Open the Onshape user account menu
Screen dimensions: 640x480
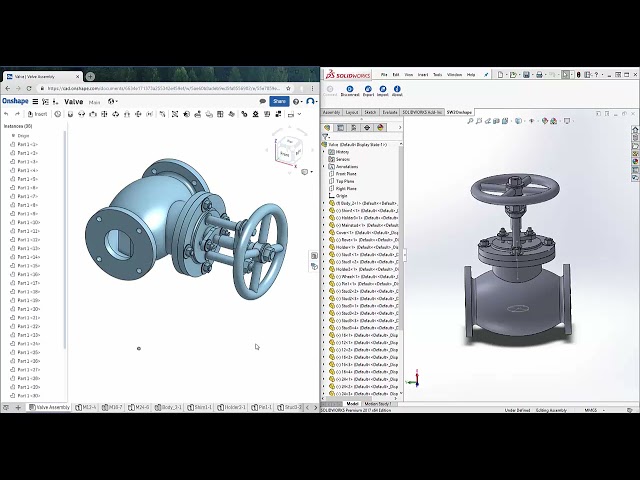[x=311, y=101]
